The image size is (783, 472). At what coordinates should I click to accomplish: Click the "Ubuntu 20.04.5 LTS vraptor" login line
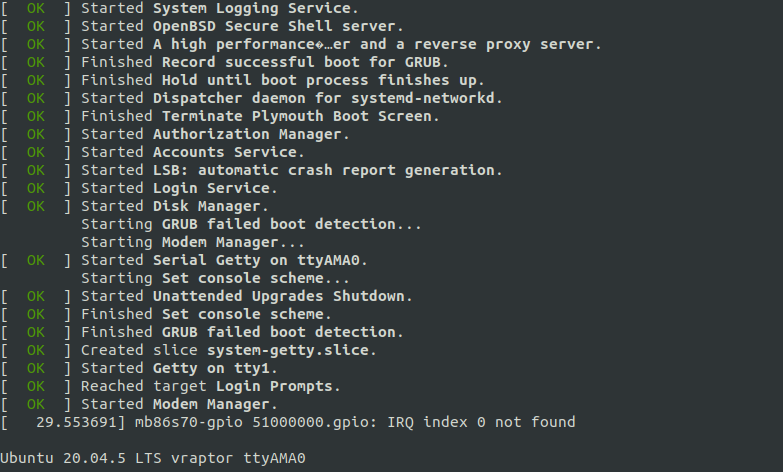click(152, 458)
